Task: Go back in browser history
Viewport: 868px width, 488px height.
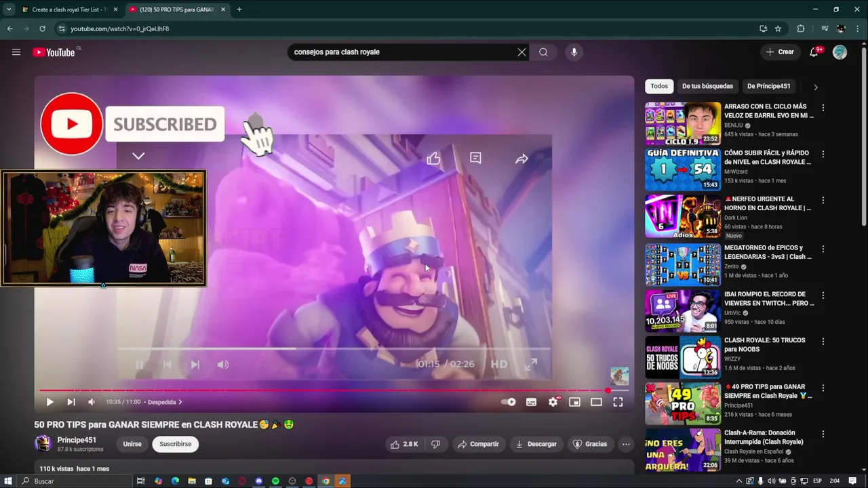Action: click(9, 28)
